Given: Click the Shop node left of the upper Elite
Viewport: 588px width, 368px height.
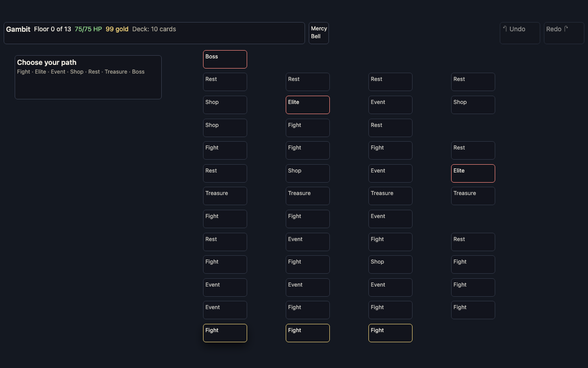Looking at the screenshot, I should 225,105.
